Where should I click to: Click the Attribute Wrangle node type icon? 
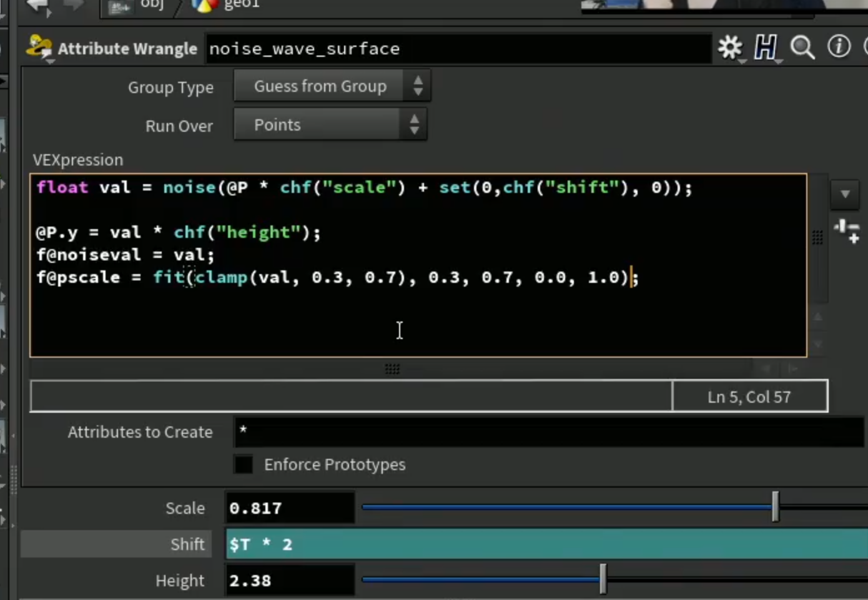(x=39, y=48)
